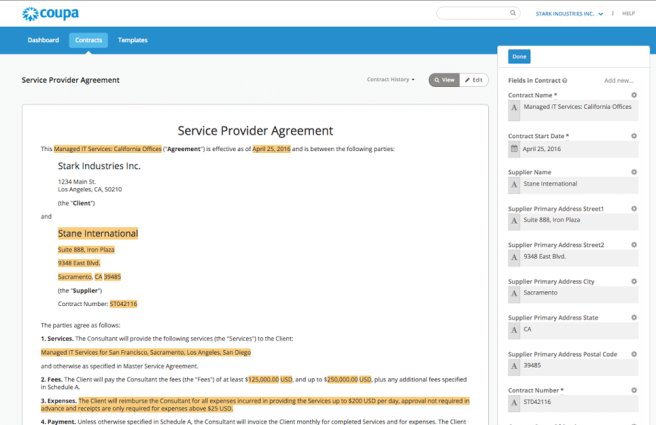656x425 pixels.
Task: Click highlighted Managed IT Services for San Francisco line
Action: click(146, 353)
